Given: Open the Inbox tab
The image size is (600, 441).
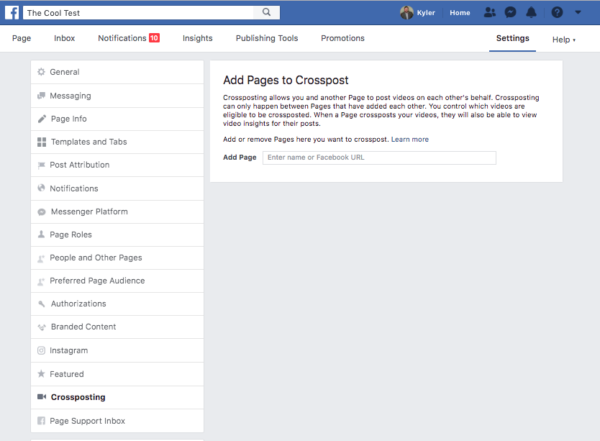Looking at the screenshot, I should [64, 38].
